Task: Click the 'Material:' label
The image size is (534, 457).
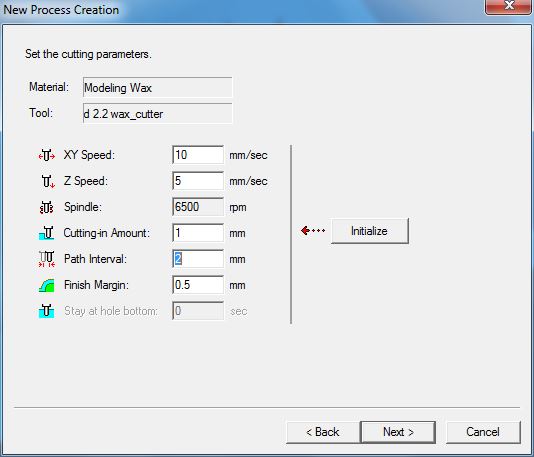Action: [x=49, y=87]
